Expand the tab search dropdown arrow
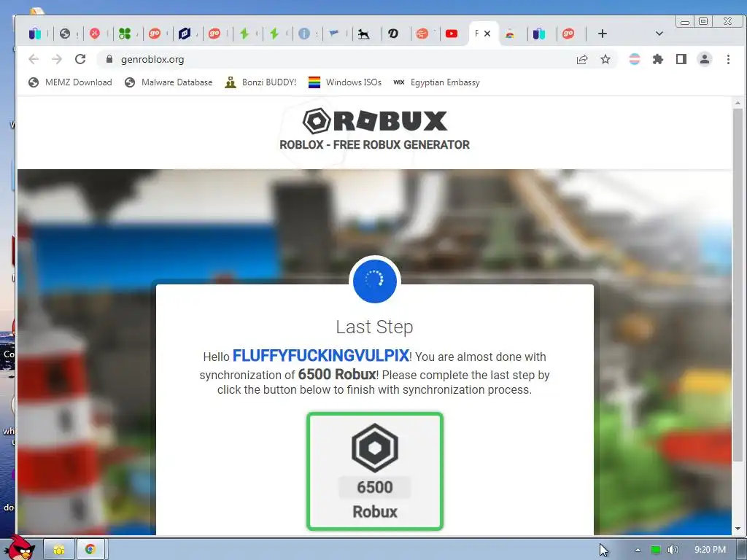Image resolution: width=747 pixels, height=560 pixels. pyautogui.click(x=659, y=34)
